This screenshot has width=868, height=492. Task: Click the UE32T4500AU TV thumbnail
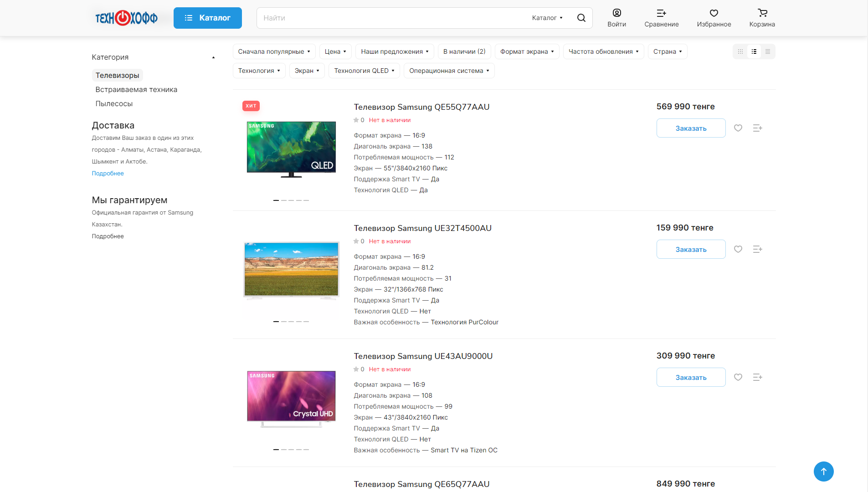(291, 270)
